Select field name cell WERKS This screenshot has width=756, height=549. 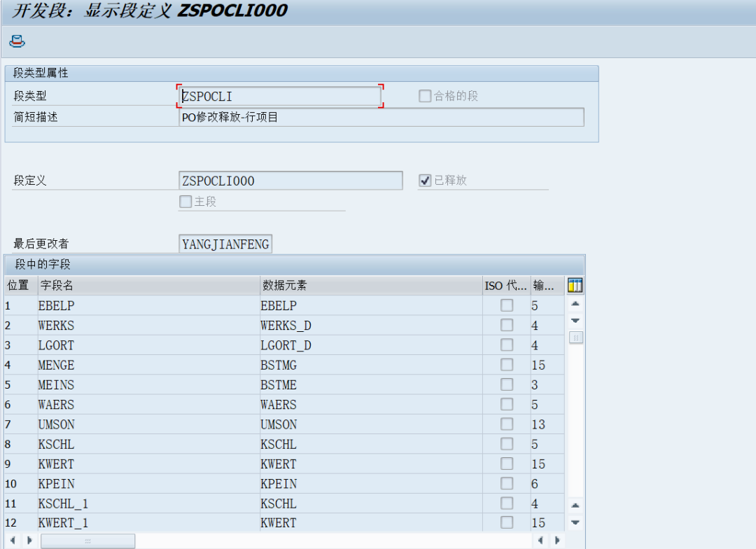[148, 325]
